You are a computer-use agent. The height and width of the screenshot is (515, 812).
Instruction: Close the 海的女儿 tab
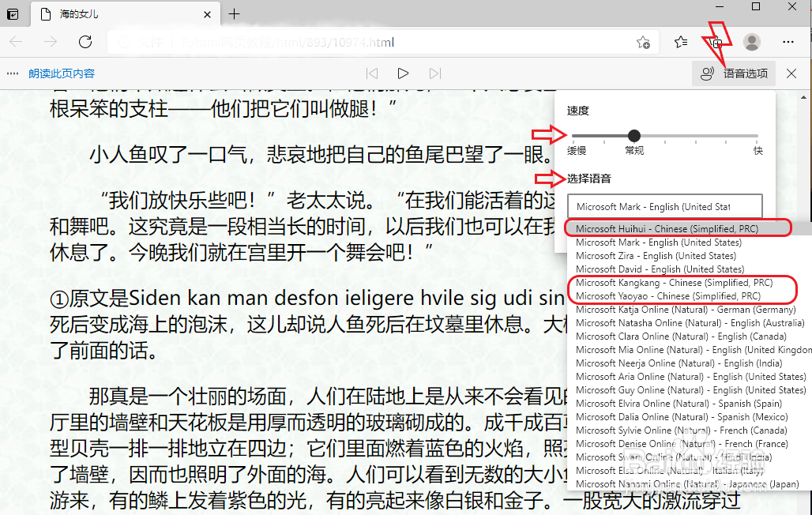click(x=207, y=14)
